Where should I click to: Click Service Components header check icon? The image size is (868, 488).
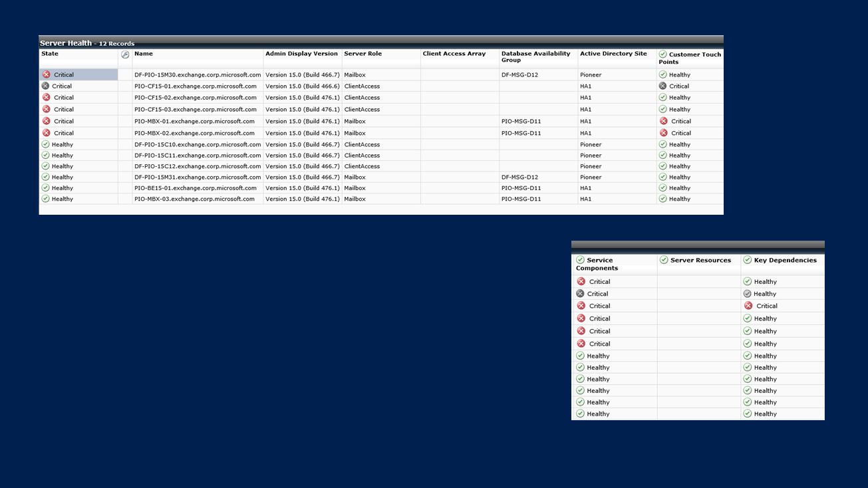580,260
